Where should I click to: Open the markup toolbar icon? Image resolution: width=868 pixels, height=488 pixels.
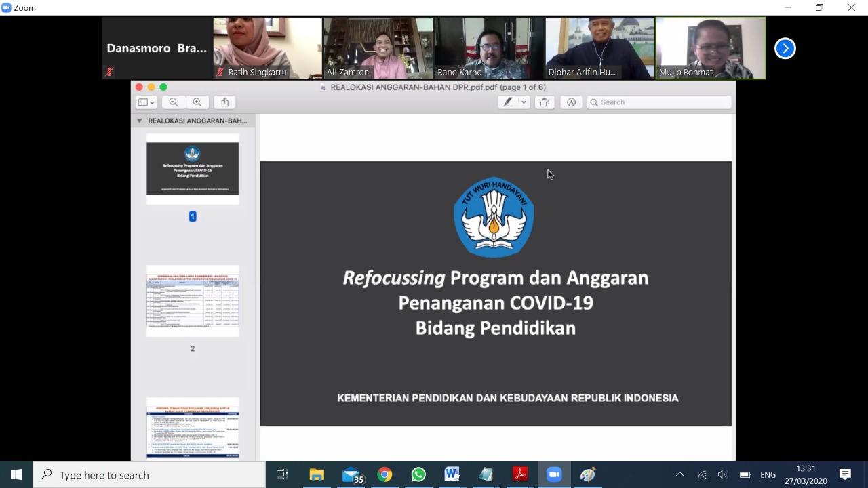click(x=571, y=102)
